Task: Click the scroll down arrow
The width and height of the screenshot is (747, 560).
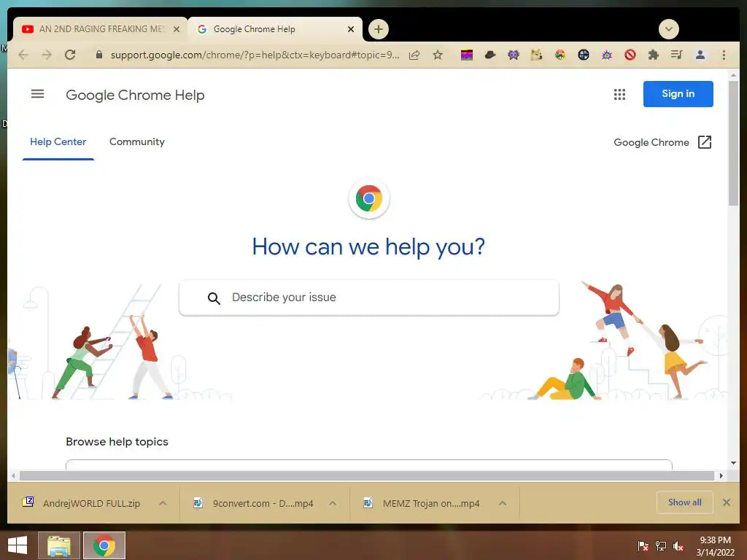Action: [733, 463]
